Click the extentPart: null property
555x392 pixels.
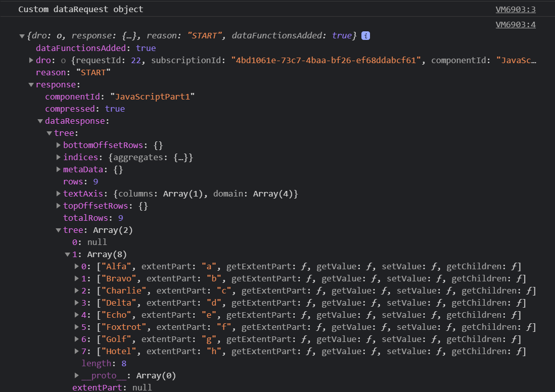pos(112,387)
